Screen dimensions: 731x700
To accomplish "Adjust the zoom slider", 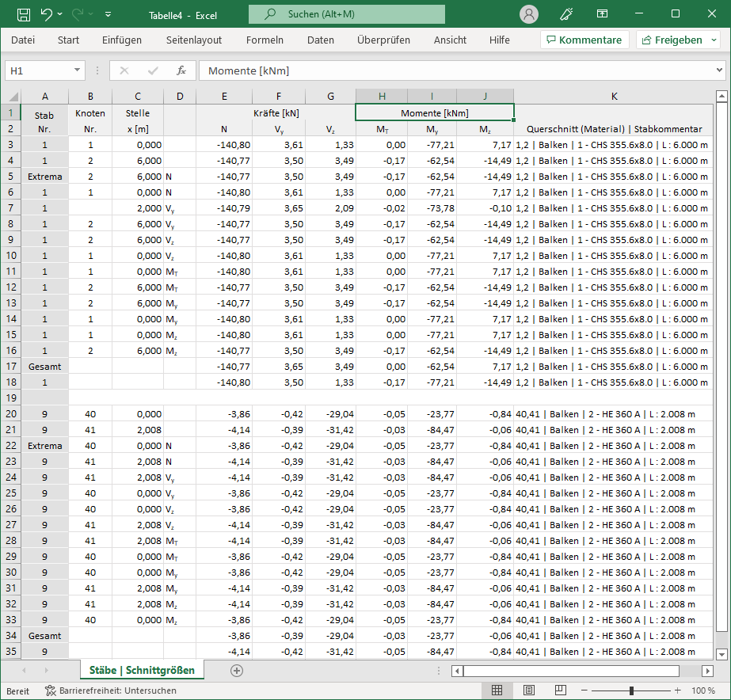I will [x=633, y=690].
